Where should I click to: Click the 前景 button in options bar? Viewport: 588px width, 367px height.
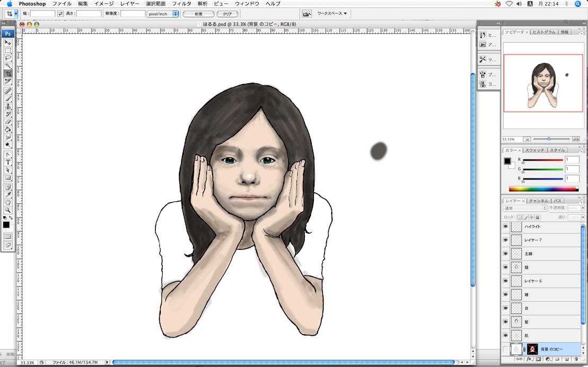point(198,14)
